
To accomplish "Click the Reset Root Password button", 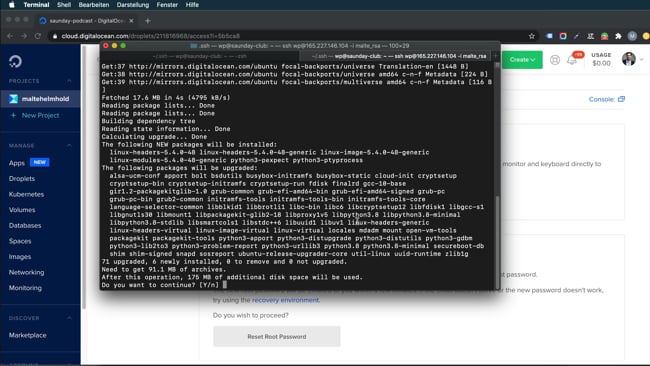I will click(276, 336).
